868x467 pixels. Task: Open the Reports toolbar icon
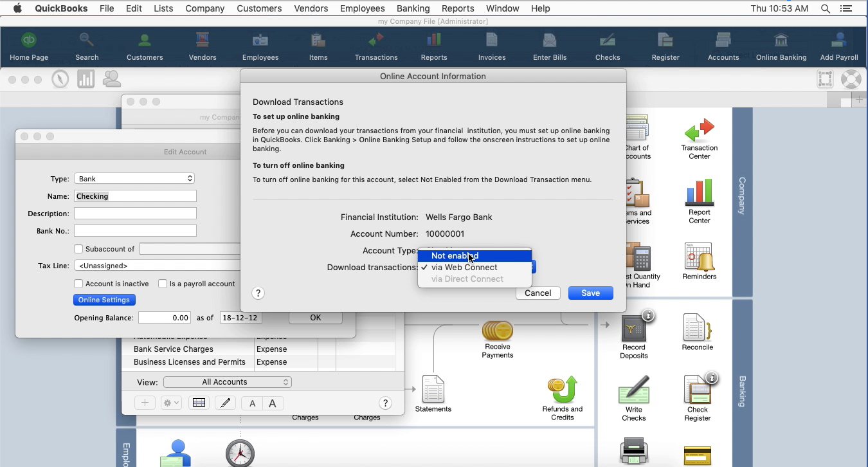pyautogui.click(x=434, y=46)
